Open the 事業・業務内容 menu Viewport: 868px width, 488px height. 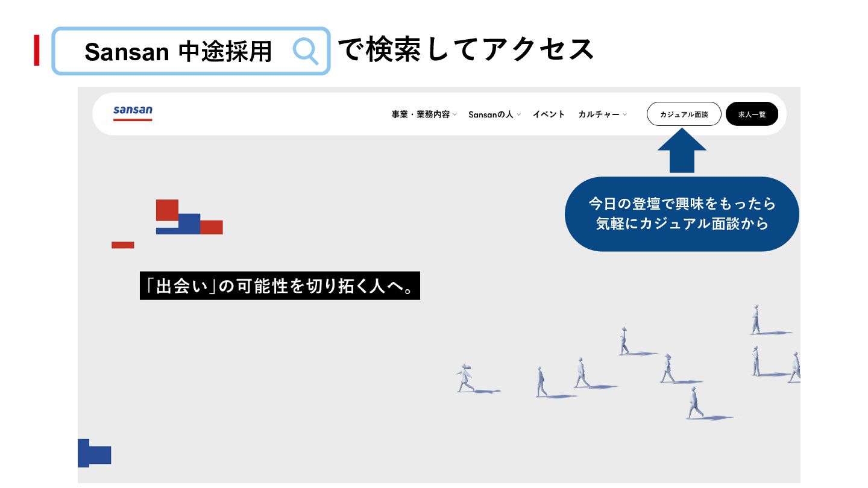[420, 114]
